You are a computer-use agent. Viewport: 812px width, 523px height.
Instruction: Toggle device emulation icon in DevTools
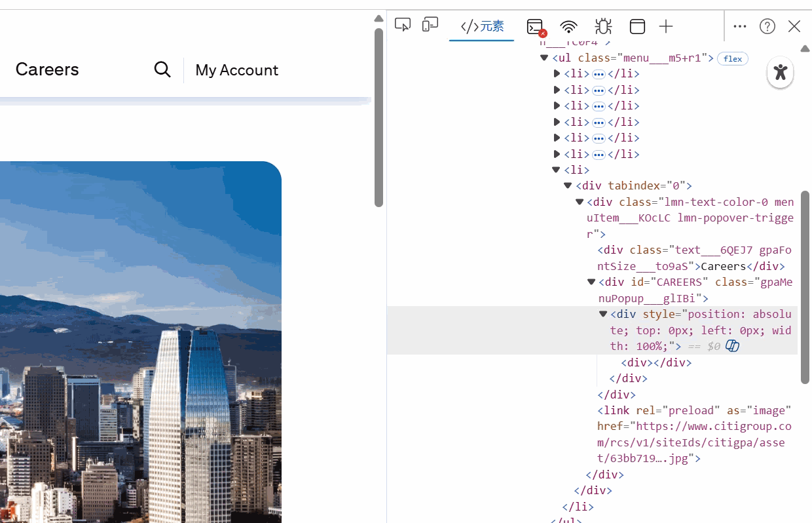430,26
